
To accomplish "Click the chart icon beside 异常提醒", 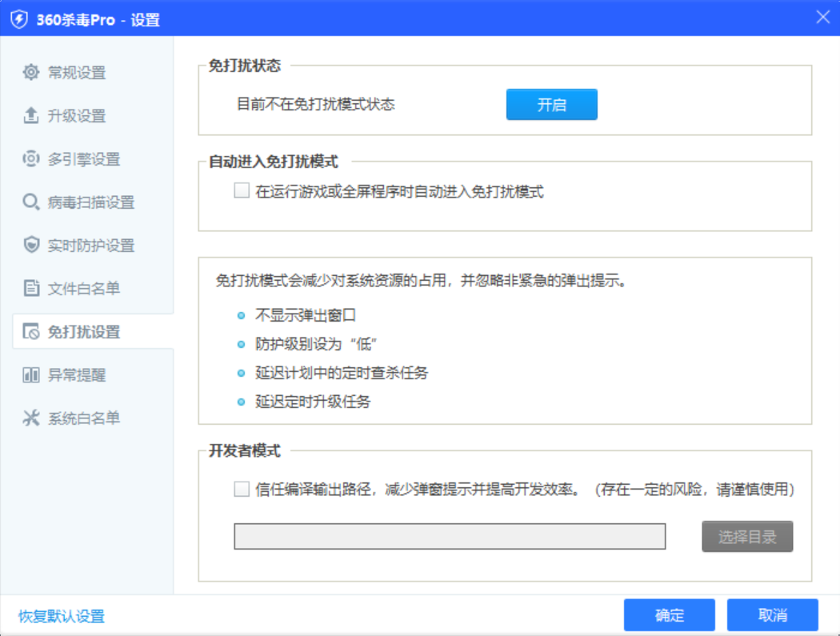I will point(31,375).
